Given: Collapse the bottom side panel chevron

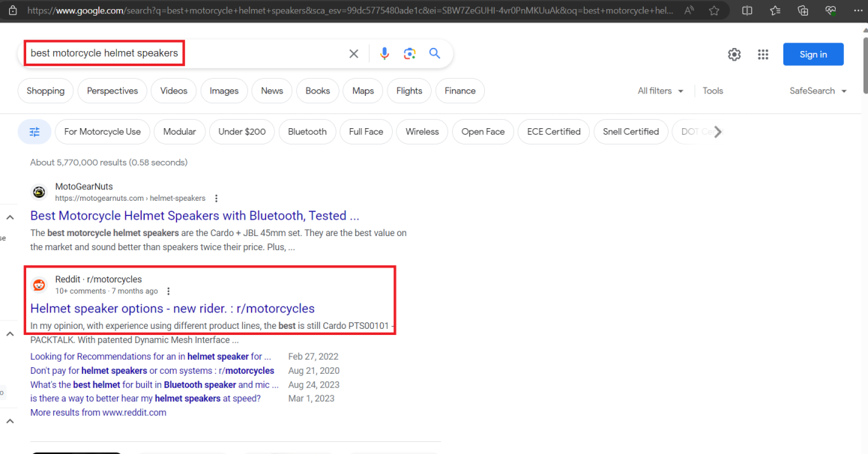Looking at the screenshot, I should 10,421.
